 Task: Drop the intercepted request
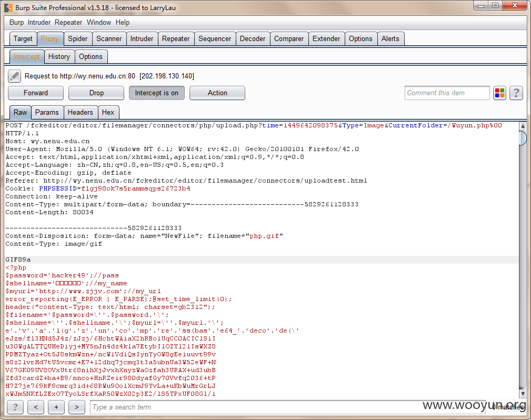96,93
